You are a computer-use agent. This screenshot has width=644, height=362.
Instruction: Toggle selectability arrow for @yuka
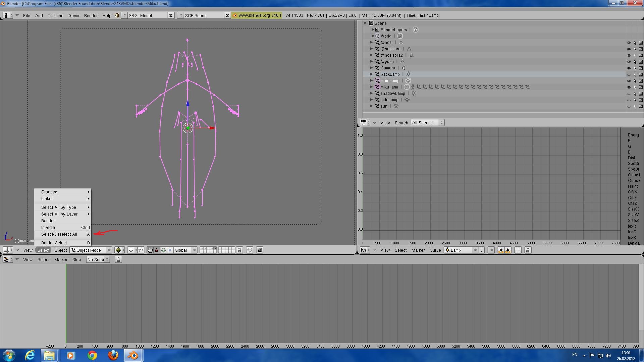[635, 62]
